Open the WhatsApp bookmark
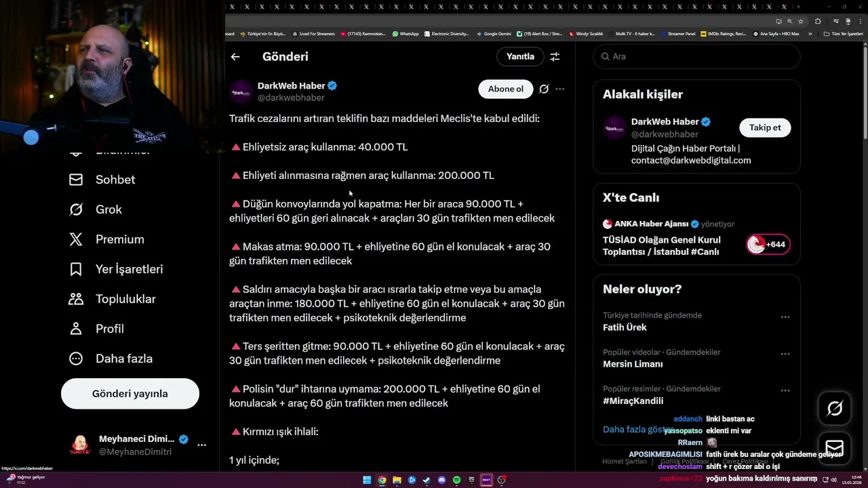The height and width of the screenshot is (488, 868). point(406,34)
